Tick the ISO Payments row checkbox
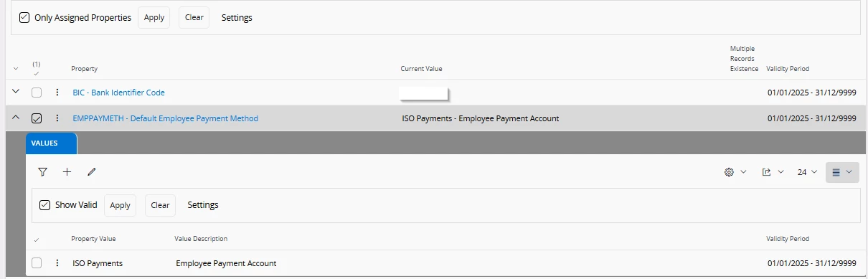This screenshot has height=279, width=868. click(37, 263)
